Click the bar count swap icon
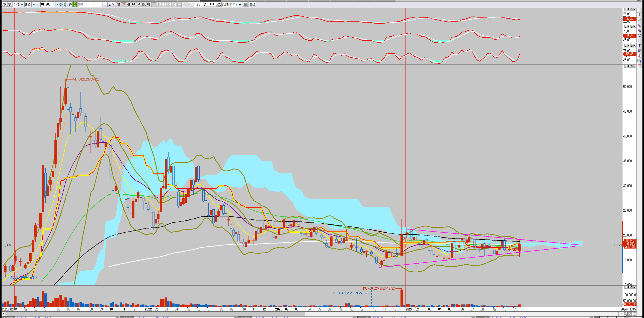 point(218,5)
